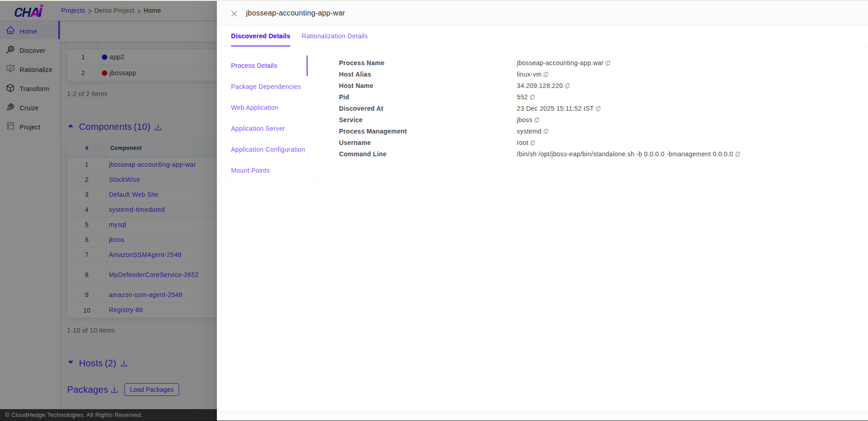Close the jbosseap-accounting-app-war details panel

234,14
